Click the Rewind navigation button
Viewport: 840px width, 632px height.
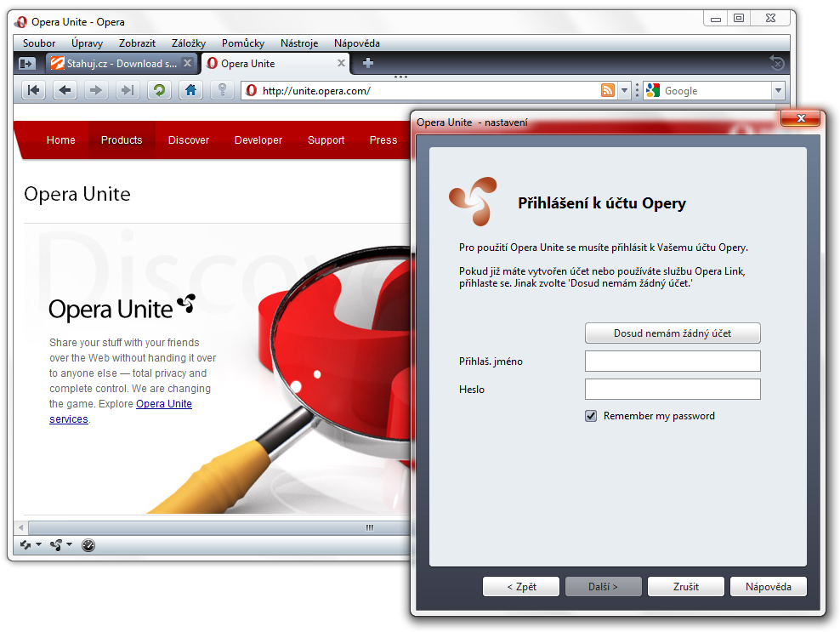click(x=33, y=90)
